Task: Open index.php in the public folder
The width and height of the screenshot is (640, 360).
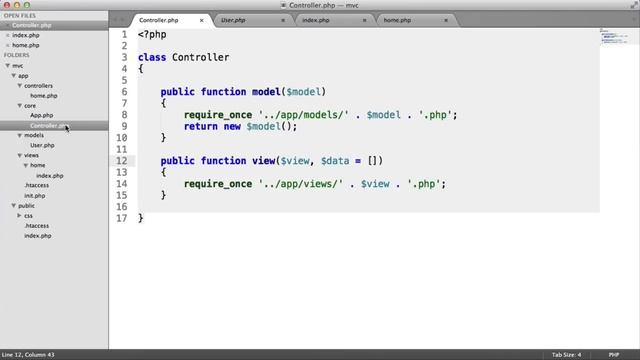Action: (x=38, y=236)
